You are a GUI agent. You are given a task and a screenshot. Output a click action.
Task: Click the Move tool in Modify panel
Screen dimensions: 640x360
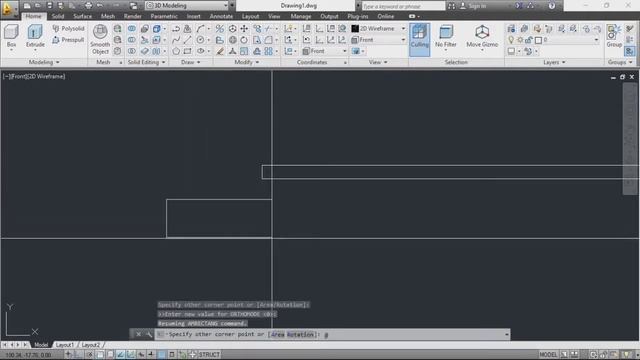(244, 29)
